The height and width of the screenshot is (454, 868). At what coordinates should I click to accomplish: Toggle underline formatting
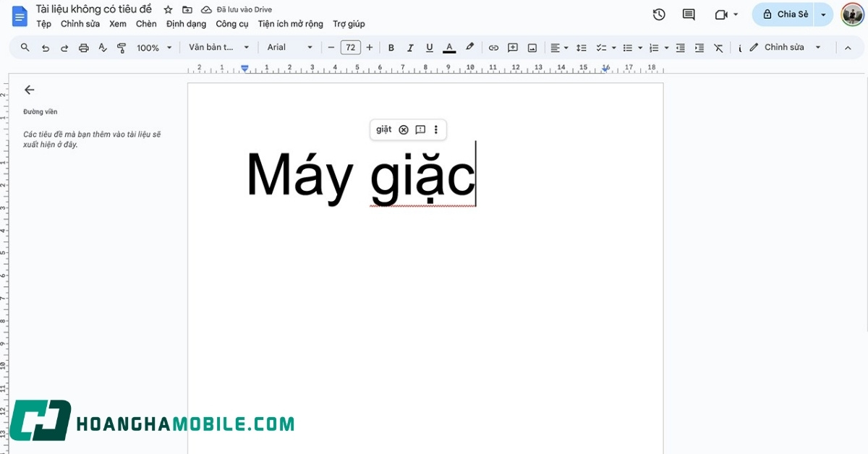tap(430, 48)
